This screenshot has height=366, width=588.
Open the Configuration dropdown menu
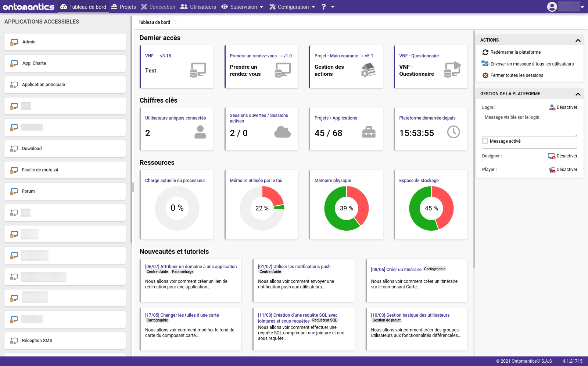[x=293, y=7]
